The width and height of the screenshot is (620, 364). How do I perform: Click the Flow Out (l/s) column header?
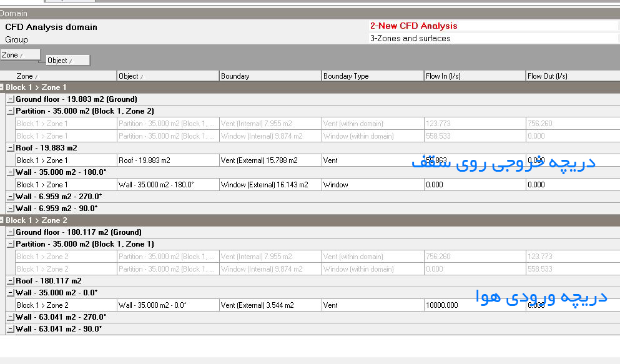click(x=573, y=76)
